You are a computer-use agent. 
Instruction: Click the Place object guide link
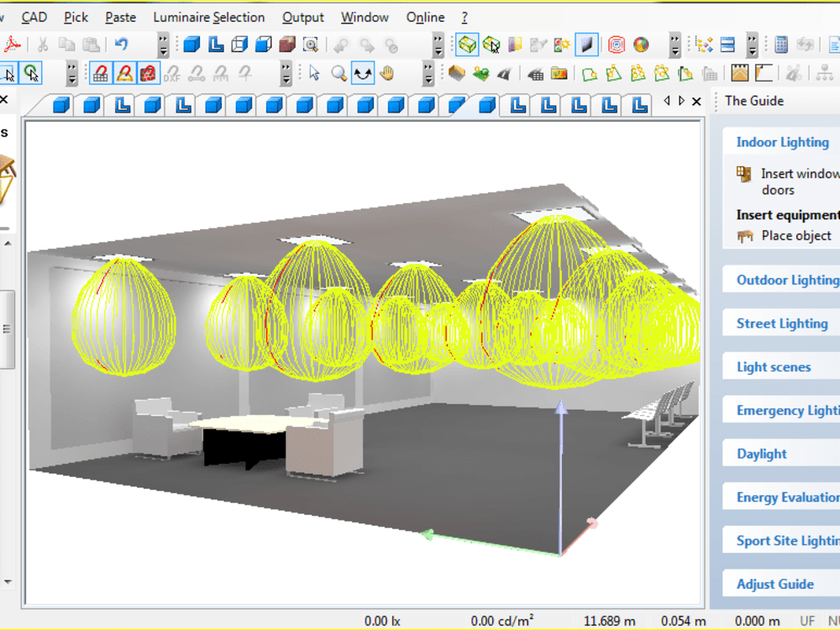tap(796, 236)
